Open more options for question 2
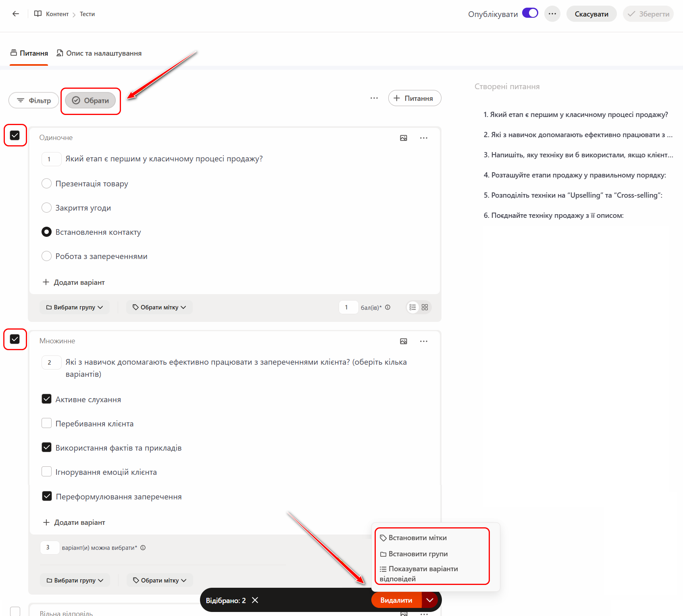The width and height of the screenshot is (683, 616). tap(423, 341)
